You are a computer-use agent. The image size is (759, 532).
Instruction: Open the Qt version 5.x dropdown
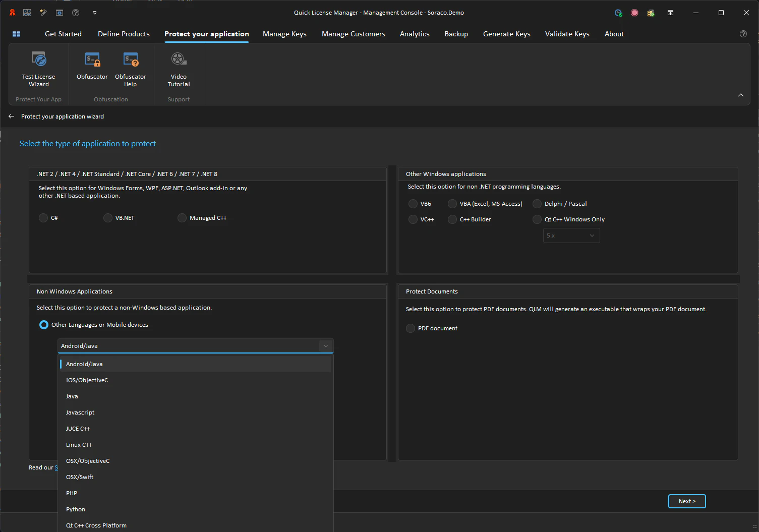click(571, 235)
